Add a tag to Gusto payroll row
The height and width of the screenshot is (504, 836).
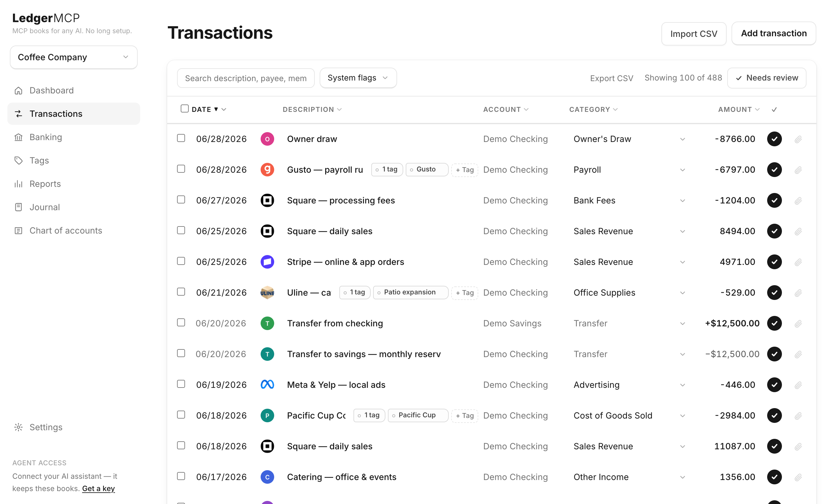point(464,170)
